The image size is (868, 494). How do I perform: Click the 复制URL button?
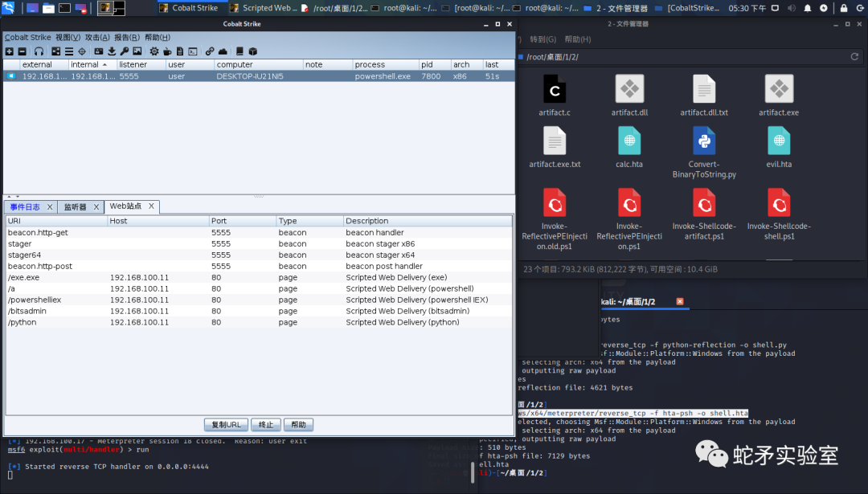(226, 425)
